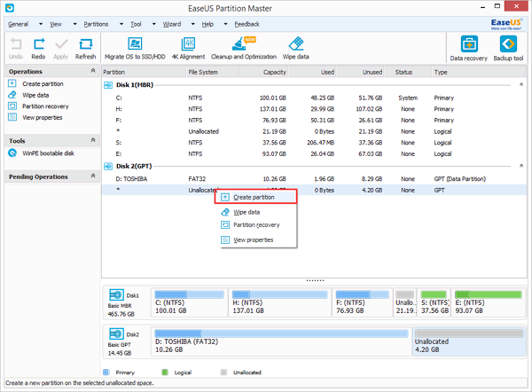This screenshot has height=392, width=532.
Task: Open the View menu dropdown arrow
Action: pyautogui.click(x=75, y=24)
